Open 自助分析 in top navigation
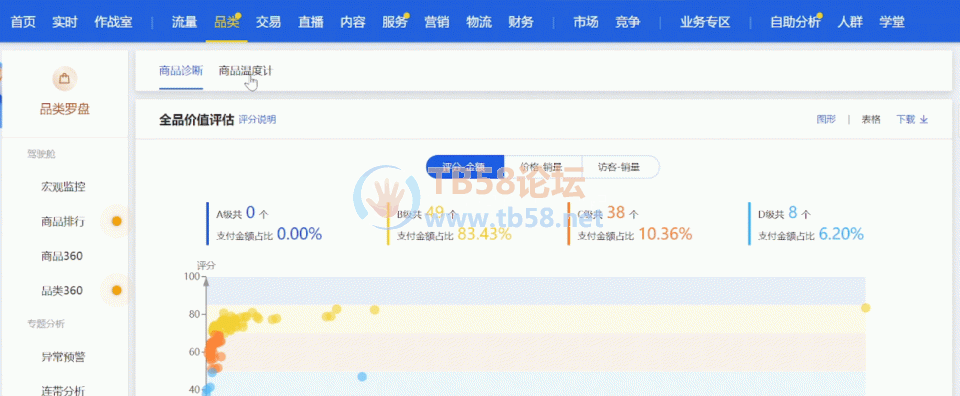The image size is (960, 396). coord(795,23)
